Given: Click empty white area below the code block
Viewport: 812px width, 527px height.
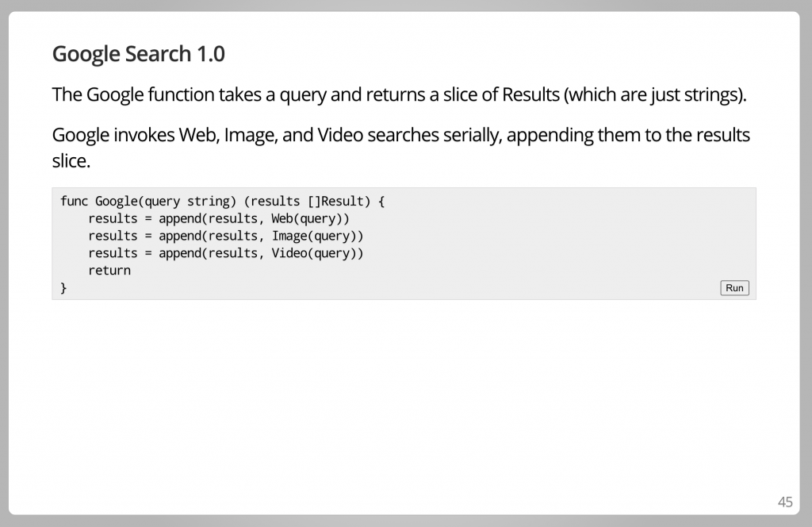Looking at the screenshot, I should coord(404,394).
